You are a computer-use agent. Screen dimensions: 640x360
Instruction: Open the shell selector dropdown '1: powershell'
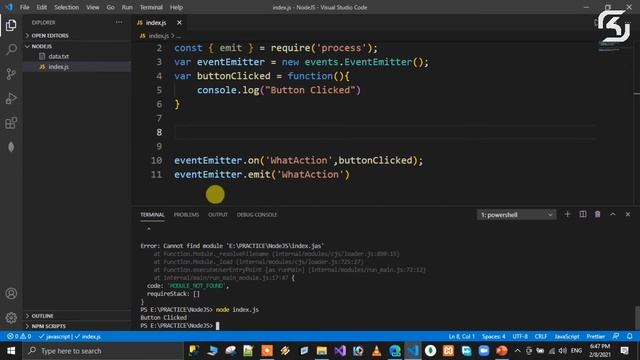(x=516, y=215)
